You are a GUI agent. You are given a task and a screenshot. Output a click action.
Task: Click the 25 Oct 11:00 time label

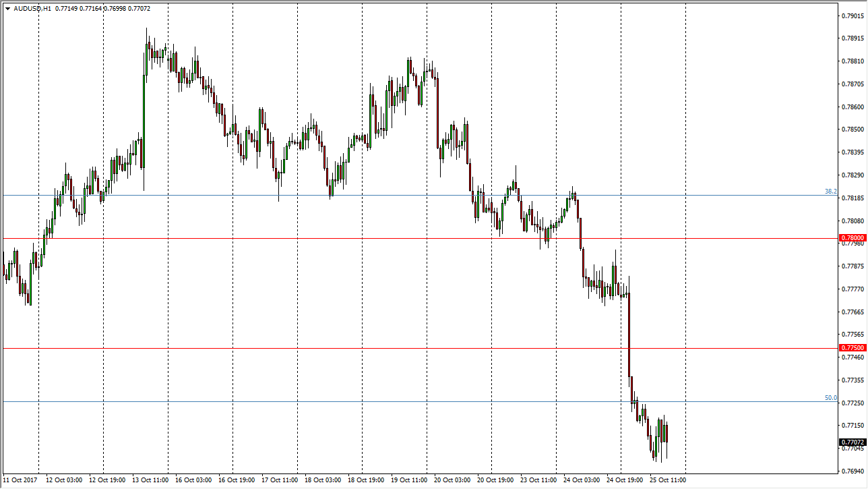(x=667, y=480)
